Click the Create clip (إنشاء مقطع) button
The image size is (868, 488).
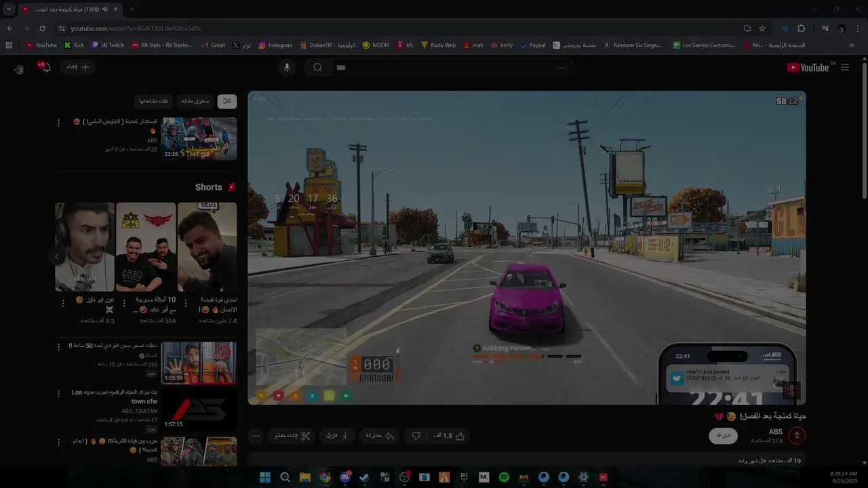coord(292,436)
